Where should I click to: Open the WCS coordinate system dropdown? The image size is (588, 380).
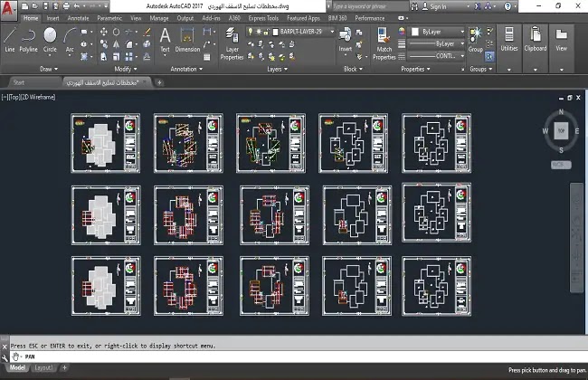tap(561, 165)
